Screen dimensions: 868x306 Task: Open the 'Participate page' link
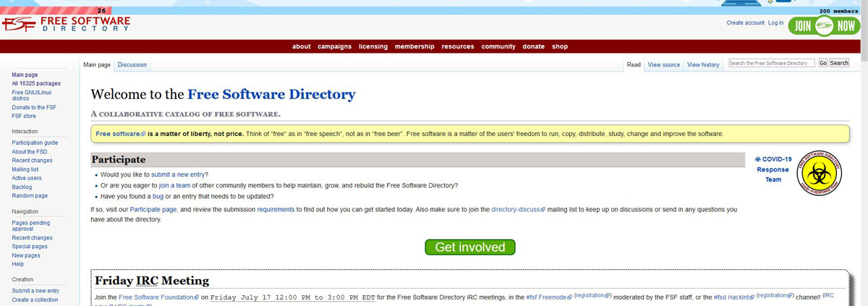click(x=153, y=209)
